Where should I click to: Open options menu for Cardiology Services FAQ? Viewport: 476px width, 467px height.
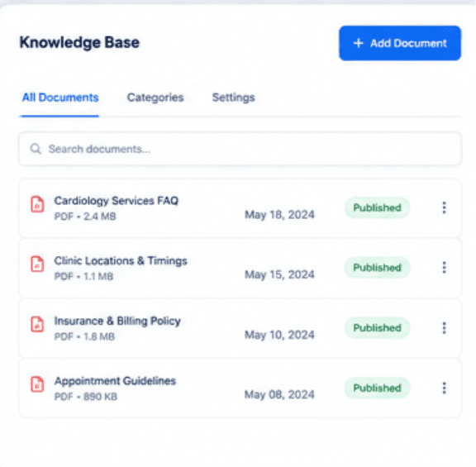(x=444, y=207)
